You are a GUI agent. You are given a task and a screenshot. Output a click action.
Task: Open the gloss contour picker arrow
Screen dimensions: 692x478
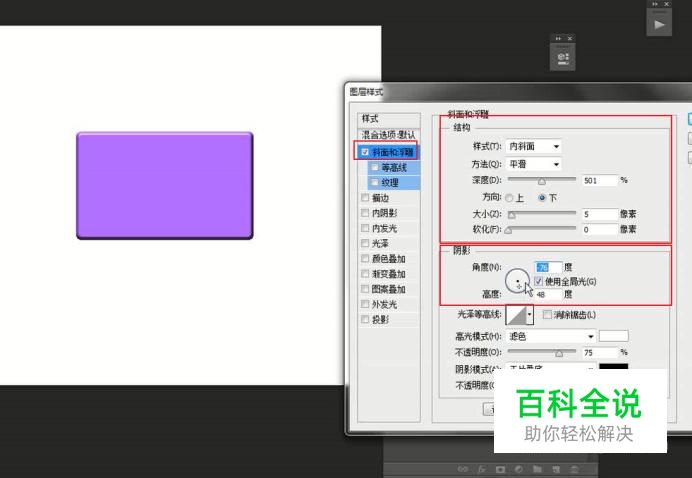coord(530,315)
